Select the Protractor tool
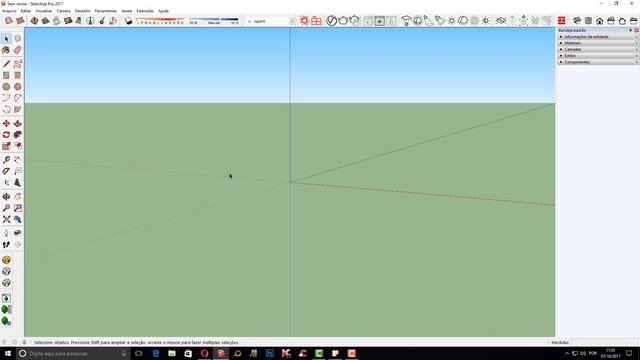The image size is (640, 360). point(6,171)
